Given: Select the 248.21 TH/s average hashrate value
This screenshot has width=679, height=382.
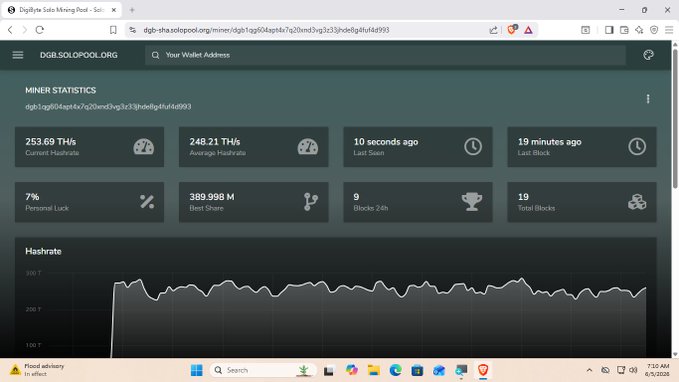Looking at the screenshot, I should coord(215,142).
